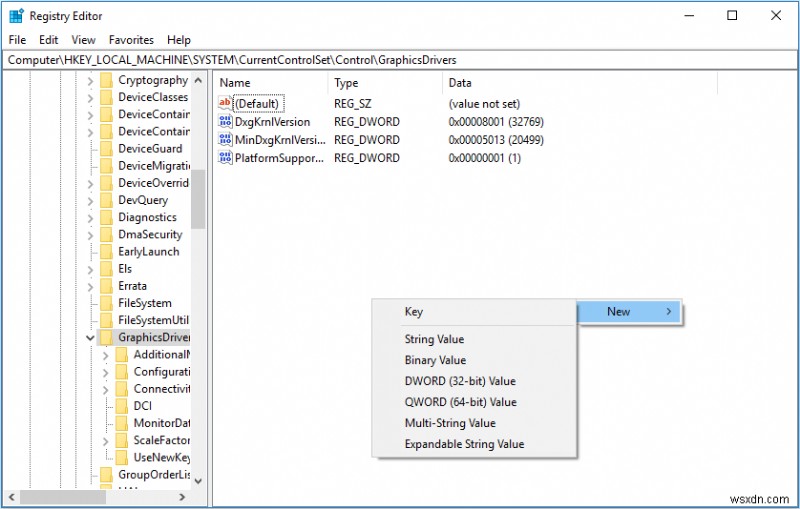800x509 pixels.
Task: Collapse the GraphicsDrivers key
Action: tap(90, 338)
